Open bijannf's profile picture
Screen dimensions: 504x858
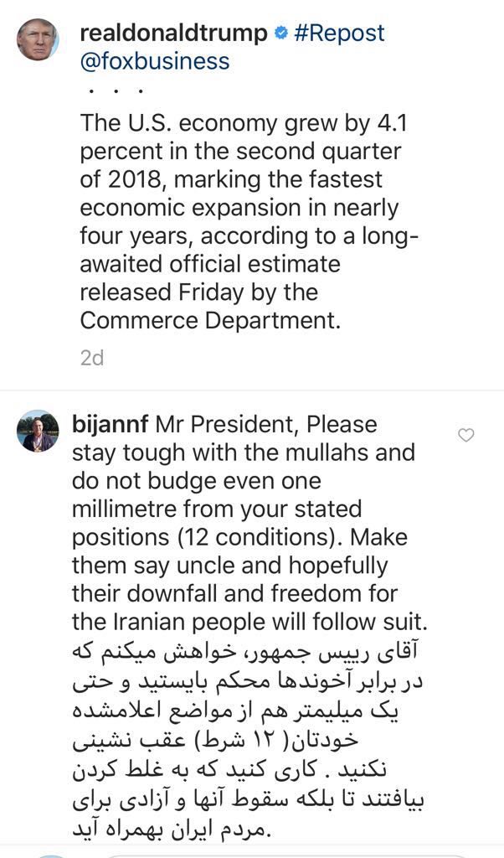click(x=38, y=431)
